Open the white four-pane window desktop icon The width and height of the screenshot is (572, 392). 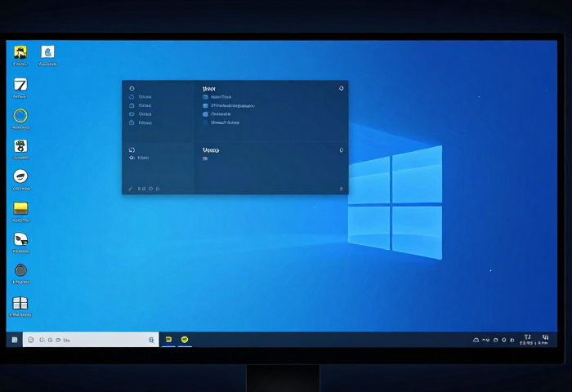coord(20,303)
